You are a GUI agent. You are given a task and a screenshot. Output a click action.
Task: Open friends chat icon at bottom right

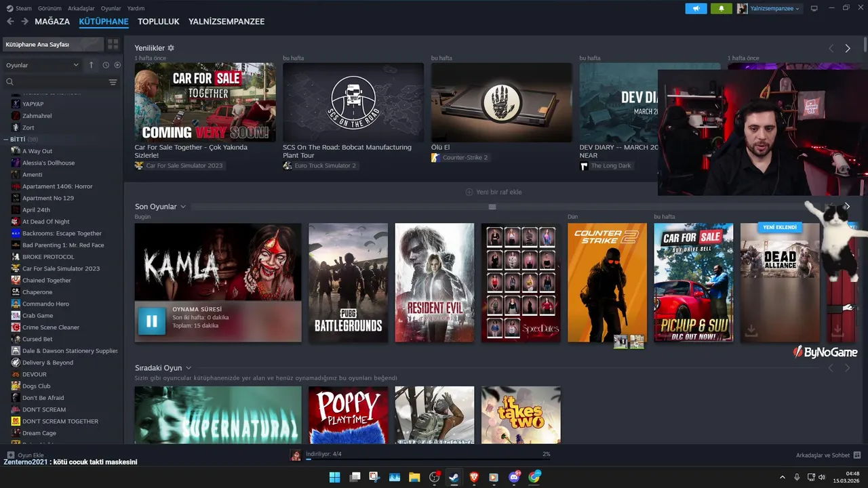coord(857,455)
